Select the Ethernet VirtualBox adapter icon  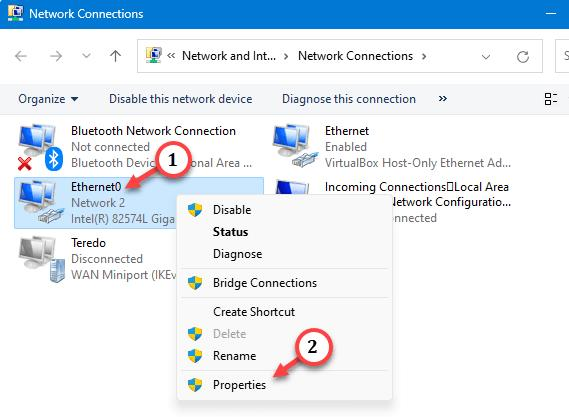[295, 146]
